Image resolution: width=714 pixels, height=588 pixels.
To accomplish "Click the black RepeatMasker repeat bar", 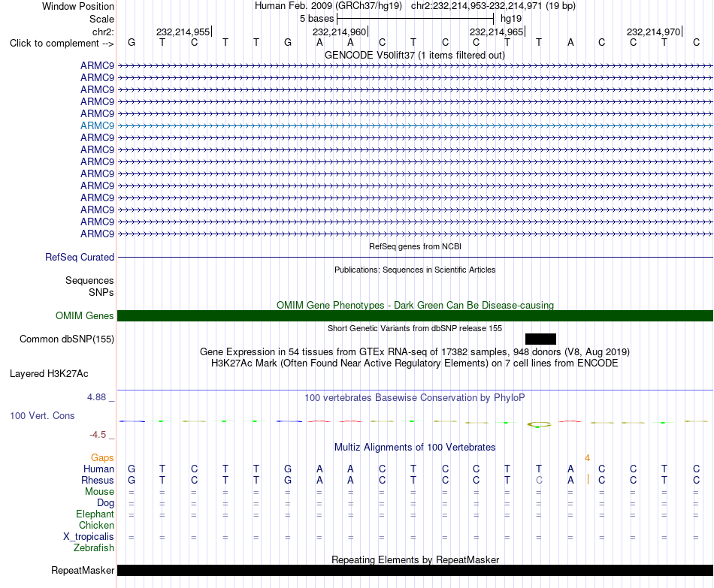I will coord(415,570).
